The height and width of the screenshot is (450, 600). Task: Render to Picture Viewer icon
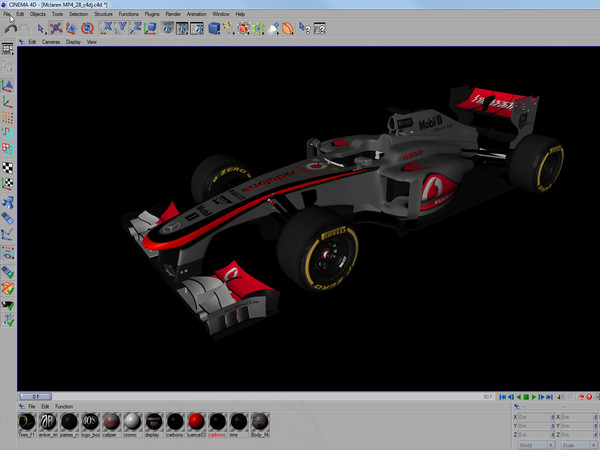pyautogui.click(x=182, y=28)
